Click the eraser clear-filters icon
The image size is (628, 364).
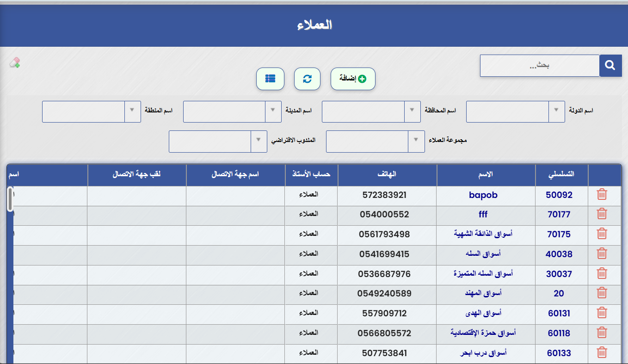pyautogui.click(x=15, y=62)
